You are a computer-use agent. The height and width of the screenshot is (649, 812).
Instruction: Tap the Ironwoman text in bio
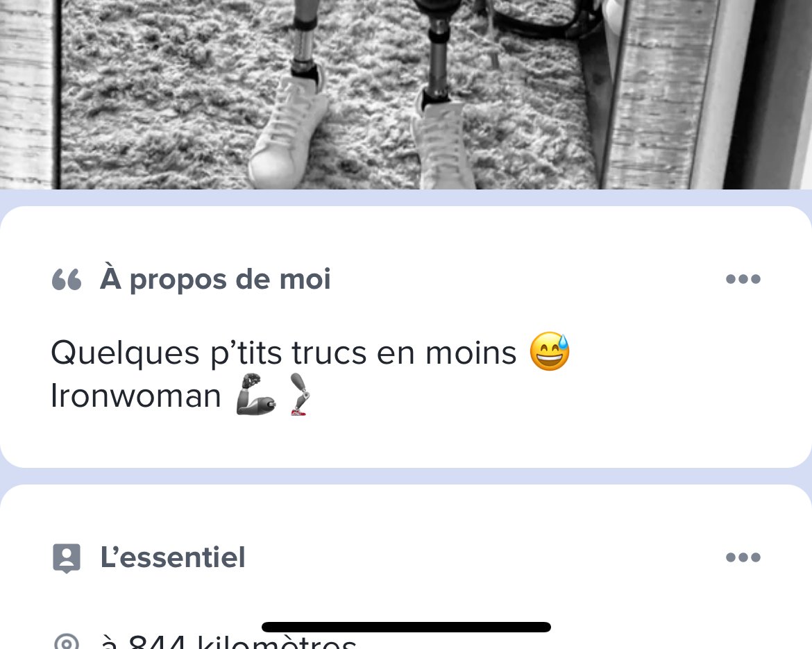click(135, 396)
